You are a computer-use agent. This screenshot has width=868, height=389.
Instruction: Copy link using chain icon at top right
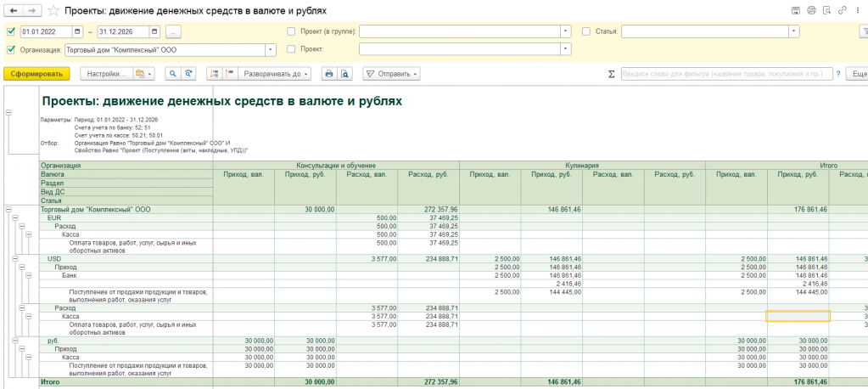[843, 10]
